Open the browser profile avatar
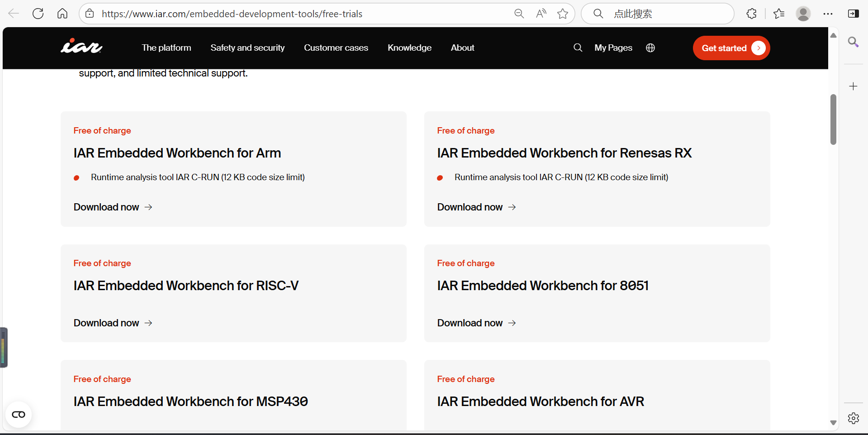The image size is (868, 435). point(803,14)
